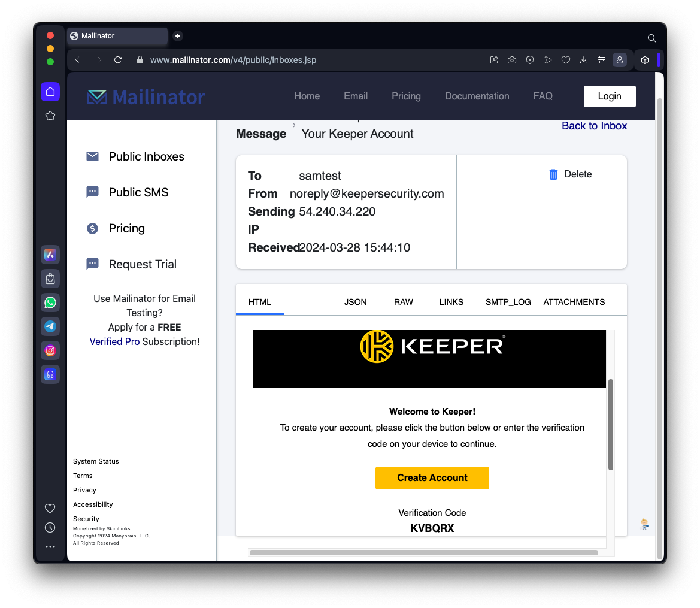Screen dimensions: 700x608
Task: Switch to the RAW tab
Action: (404, 302)
